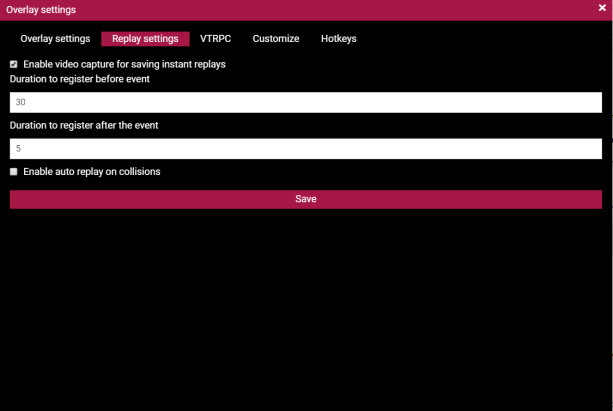This screenshot has width=613, height=411.
Task: Switch to the VTRPC tab
Action: point(215,39)
